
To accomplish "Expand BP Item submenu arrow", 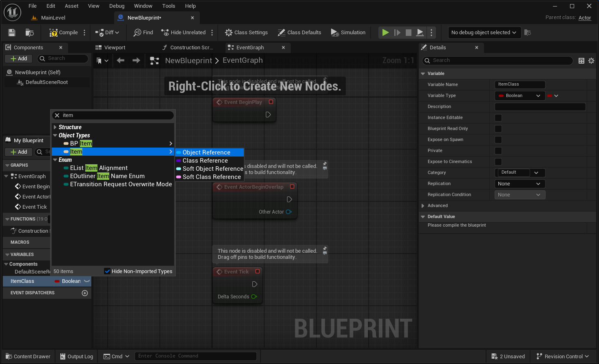I will 170,143.
